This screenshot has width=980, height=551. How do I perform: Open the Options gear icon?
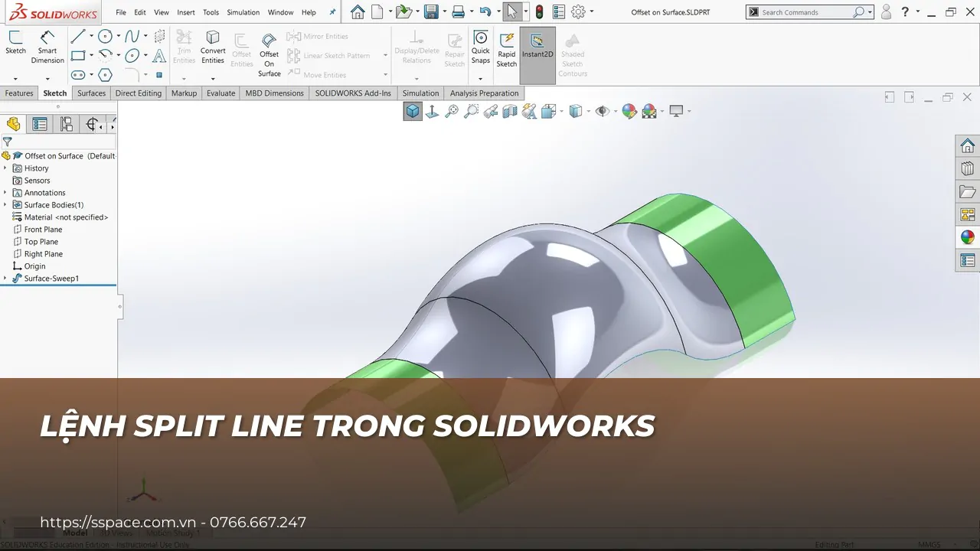pos(579,11)
